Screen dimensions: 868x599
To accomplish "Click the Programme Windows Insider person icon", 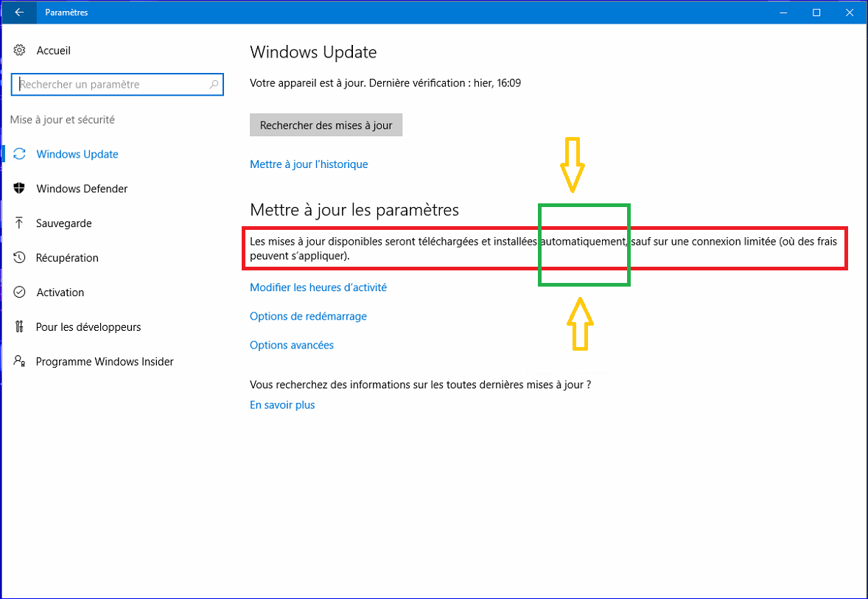I will pos(19,361).
